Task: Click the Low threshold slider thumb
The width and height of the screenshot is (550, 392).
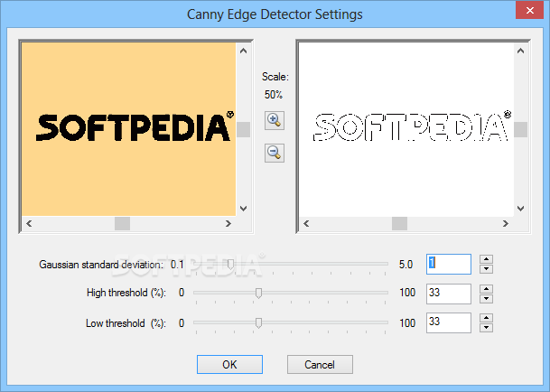Action: tap(258, 322)
